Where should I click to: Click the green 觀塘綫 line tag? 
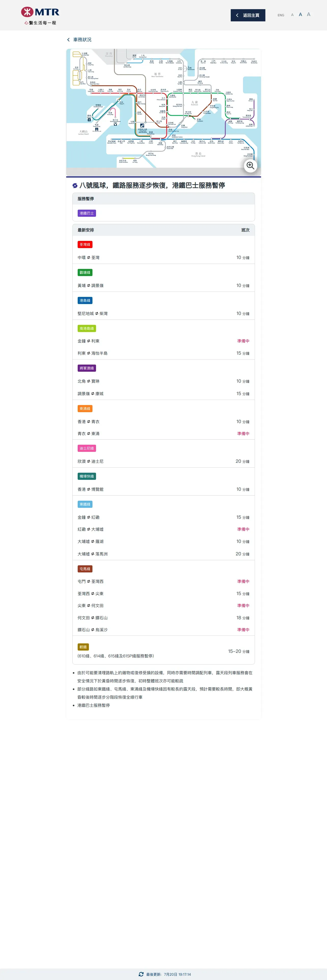[85, 273]
